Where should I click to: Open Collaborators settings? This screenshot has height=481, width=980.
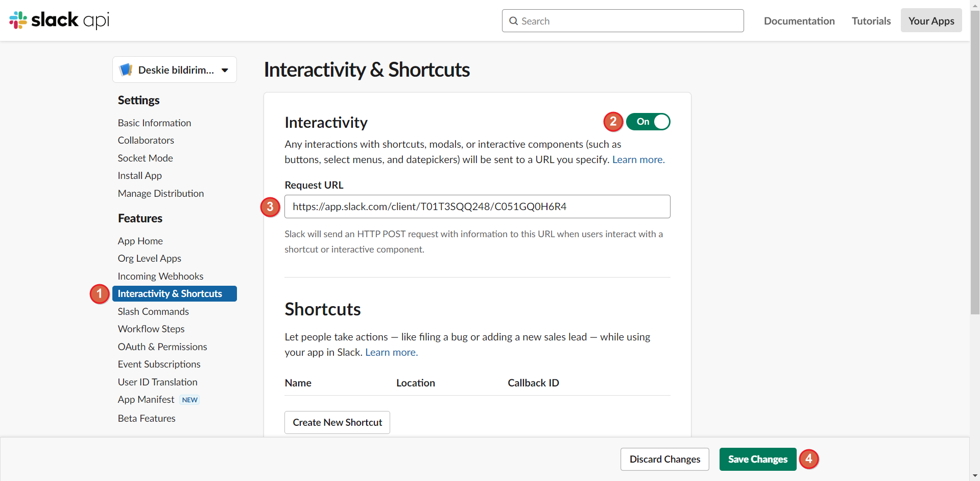[146, 140]
